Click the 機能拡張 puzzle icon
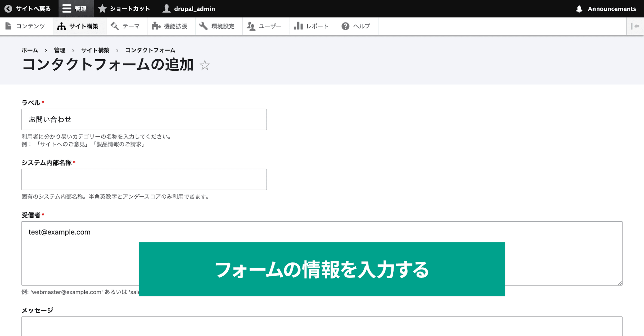This screenshot has width=644, height=336. point(156,26)
